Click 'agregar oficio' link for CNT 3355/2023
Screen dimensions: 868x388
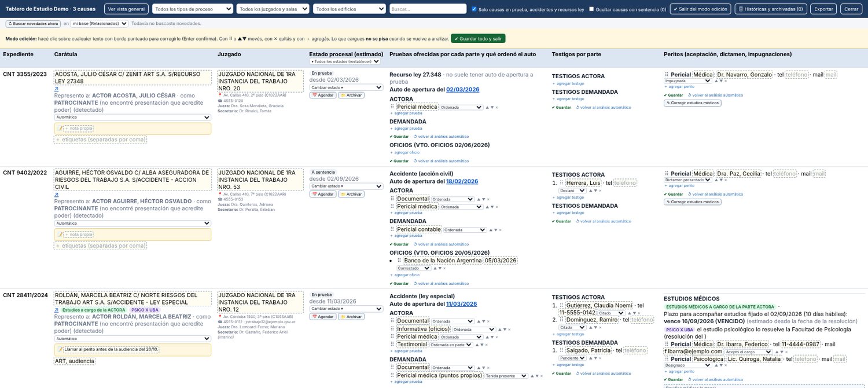pyautogui.click(x=406, y=152)
